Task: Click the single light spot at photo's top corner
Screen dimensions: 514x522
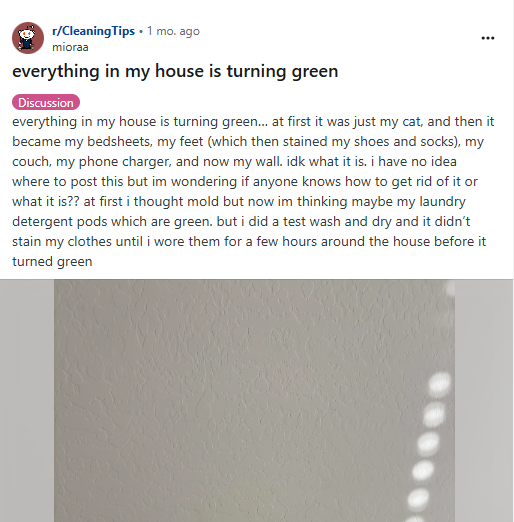Action: (451, 288)
